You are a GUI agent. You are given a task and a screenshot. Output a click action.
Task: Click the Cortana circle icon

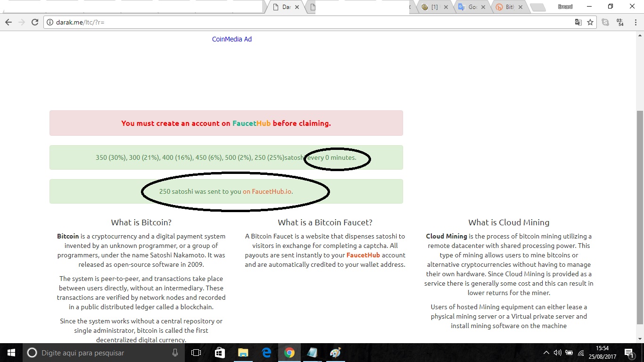(32, 353)
